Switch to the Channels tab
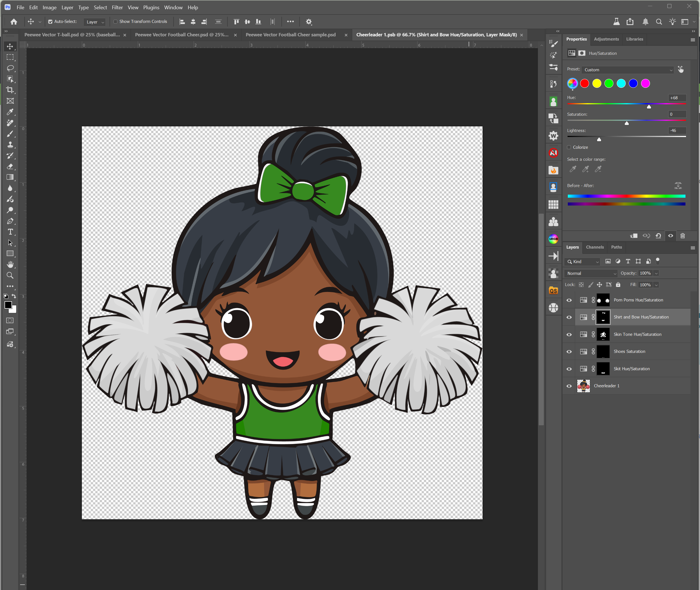 [595, 247]
